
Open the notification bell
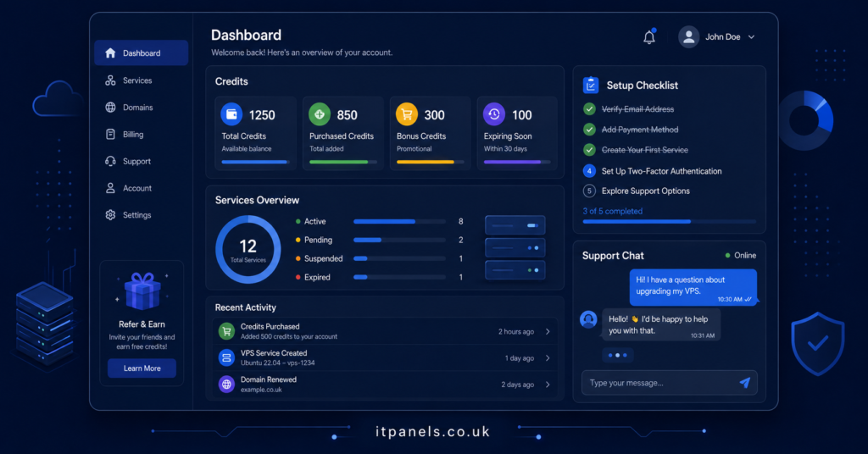648,37
